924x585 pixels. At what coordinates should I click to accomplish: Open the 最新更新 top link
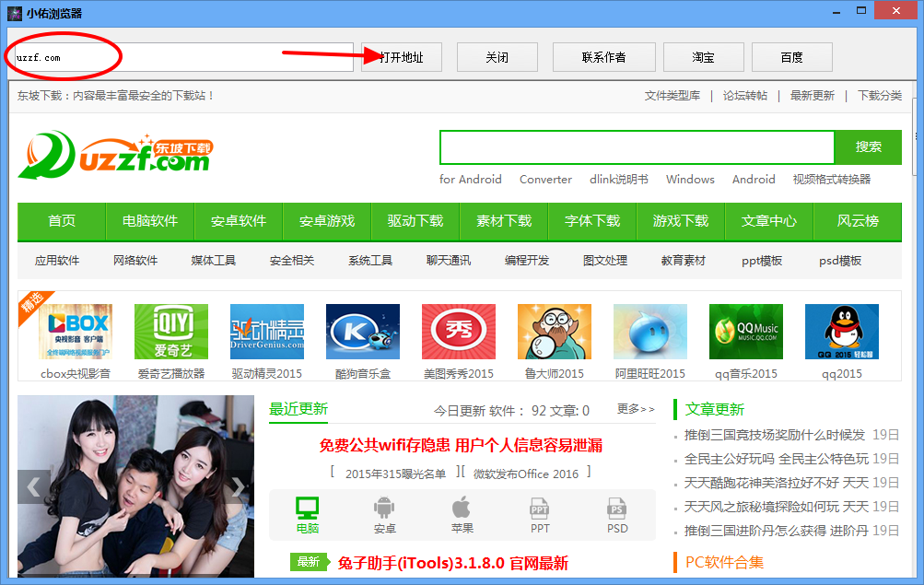coord(812,96)
